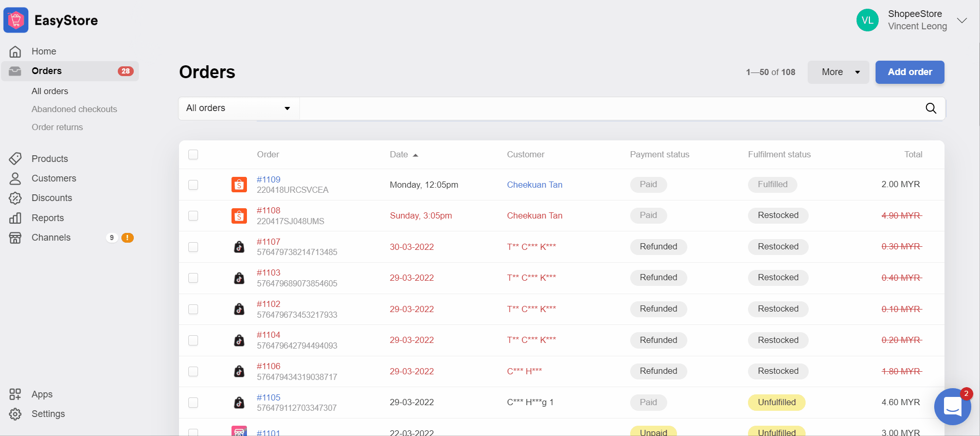Open All orders submenu item
This screenshot has width=980, height=436.
point(50,91)
